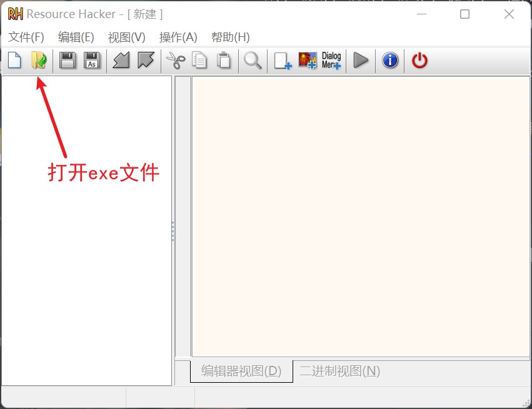Click the left resource tree pane
Viewport: 532px width, 409px height.
pos(86,230)
